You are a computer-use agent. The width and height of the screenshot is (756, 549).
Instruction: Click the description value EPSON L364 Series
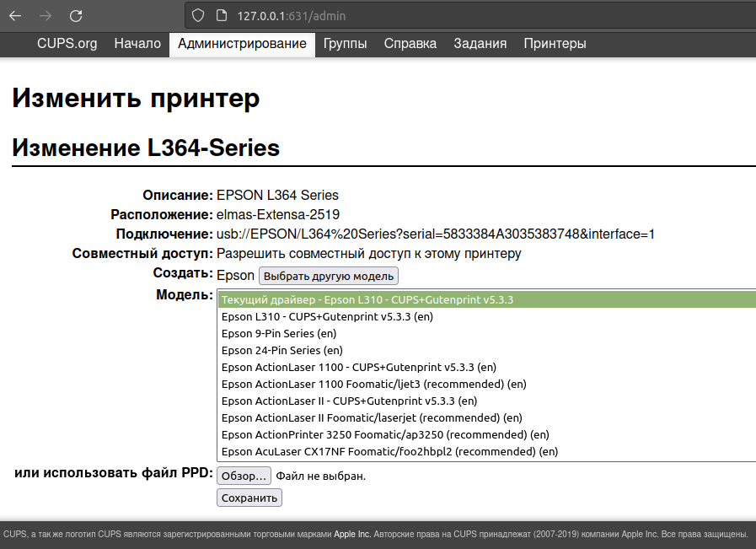(x=278, y=195)
